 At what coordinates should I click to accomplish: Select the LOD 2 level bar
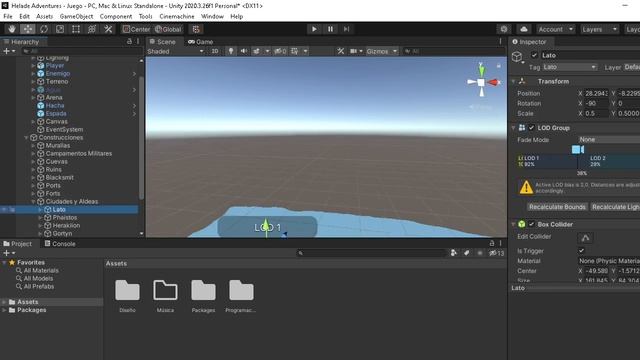point(609,161)
